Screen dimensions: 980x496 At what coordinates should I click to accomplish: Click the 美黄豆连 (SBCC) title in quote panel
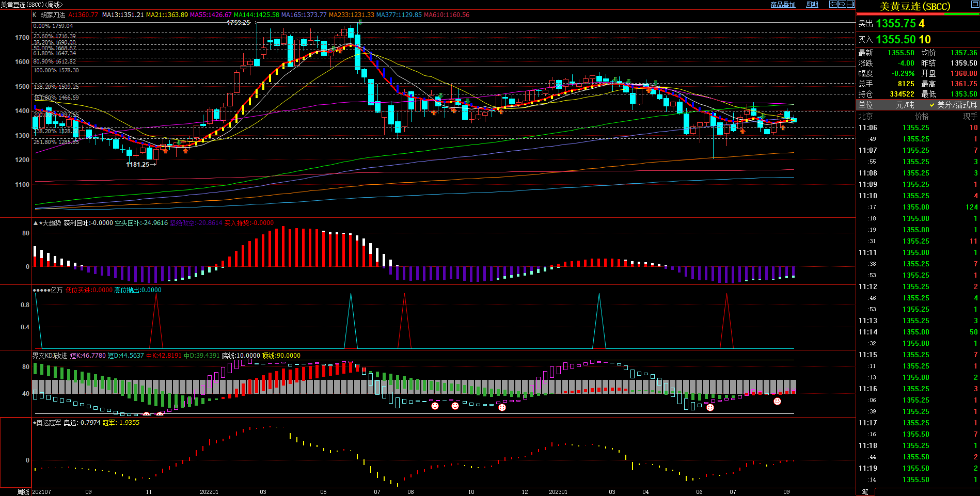pyautogui.click(x=915, y=6)
